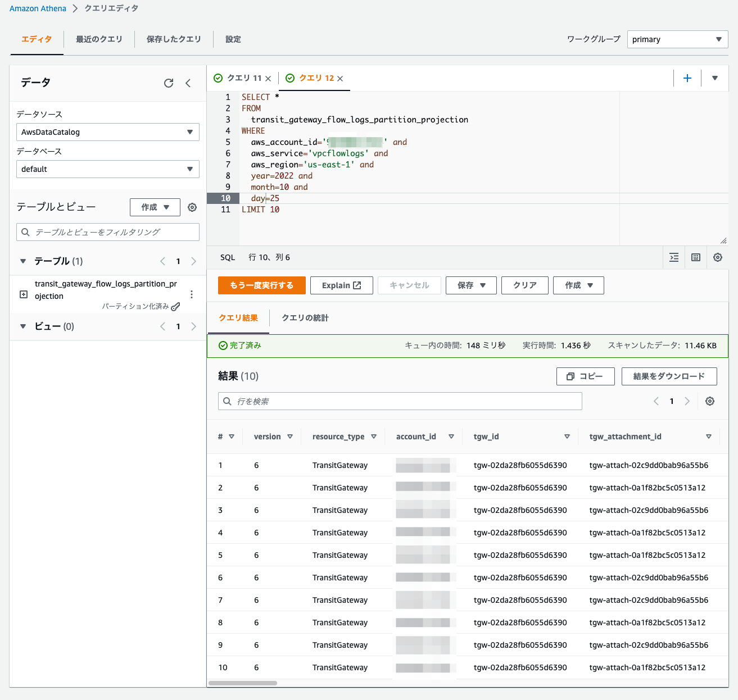Refresh the data catalog panel
Image resolution: width=738 pixels, height=700 pixels.
(169, 83)
